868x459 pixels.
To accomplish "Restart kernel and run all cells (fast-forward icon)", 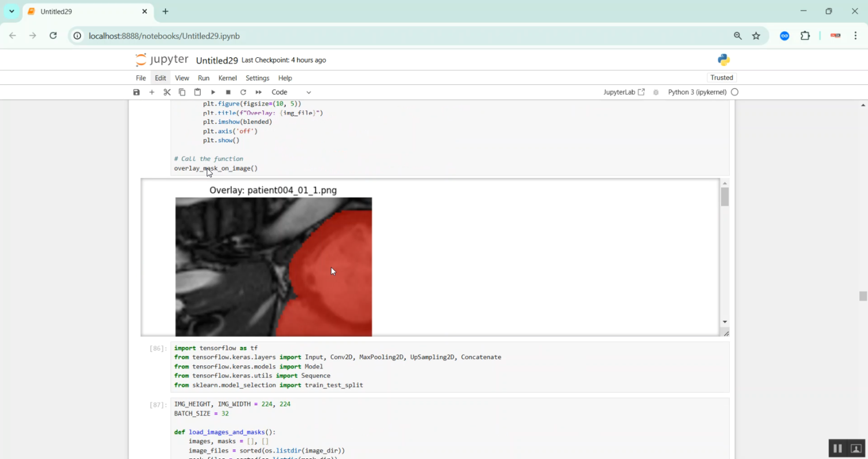I will [259, 92].
